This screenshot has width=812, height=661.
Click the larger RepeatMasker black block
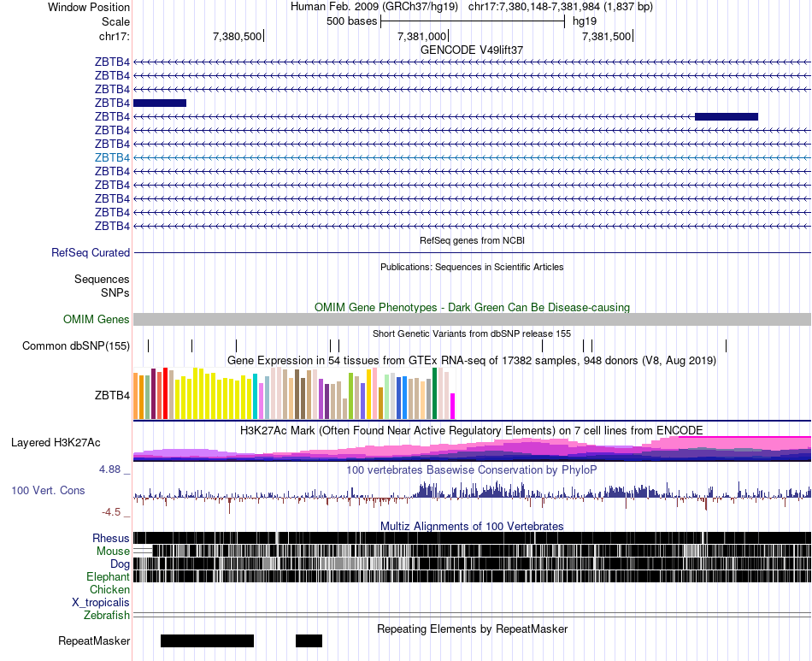click(x=207, y=640)
